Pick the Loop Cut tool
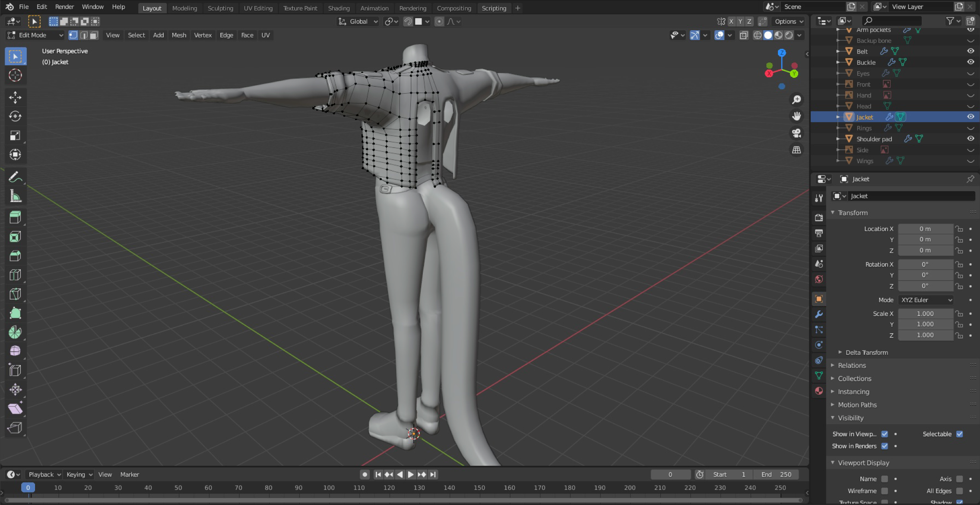 click(x=15, y=275)
